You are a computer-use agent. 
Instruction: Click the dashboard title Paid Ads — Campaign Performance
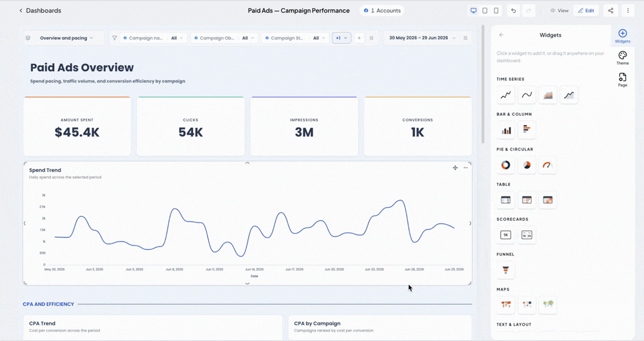click(x=298, y=11)
